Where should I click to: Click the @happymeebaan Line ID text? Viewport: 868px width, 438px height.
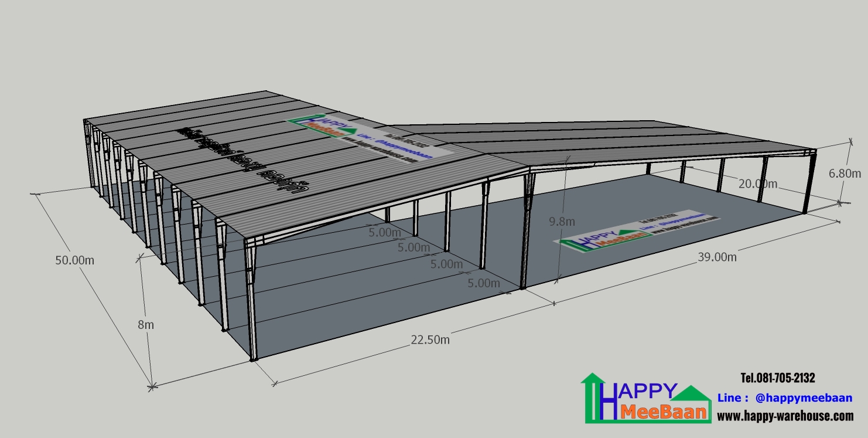click(804, 398)
